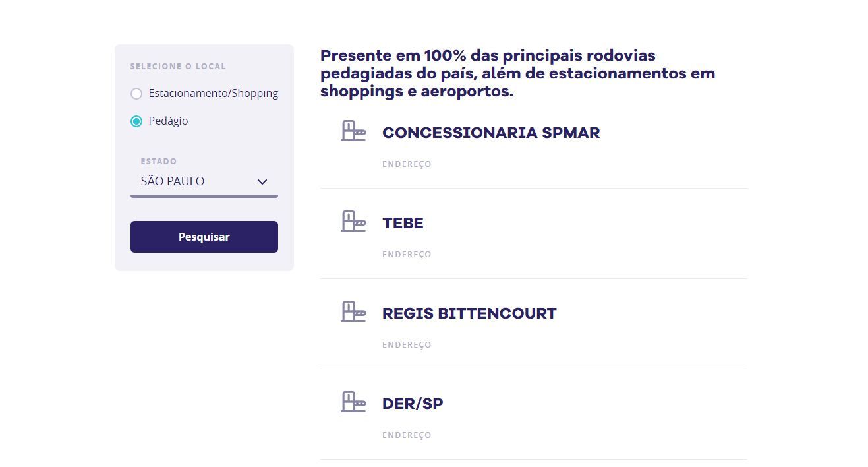Select the Estacionamento/Shopping radio button

136,94
